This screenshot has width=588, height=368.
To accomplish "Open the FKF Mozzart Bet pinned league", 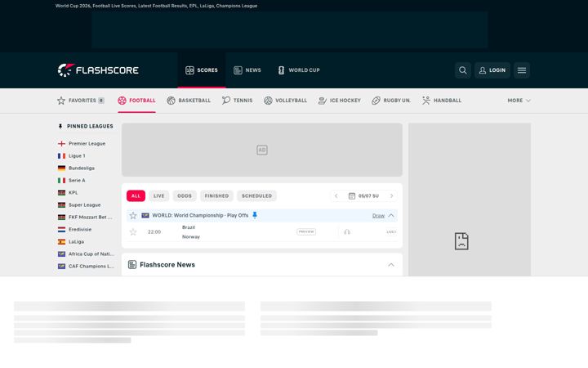I will (x=90, y=217).
